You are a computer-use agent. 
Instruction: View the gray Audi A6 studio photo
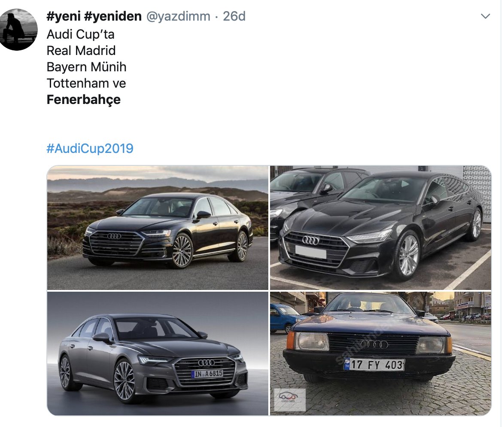[158, 354]
